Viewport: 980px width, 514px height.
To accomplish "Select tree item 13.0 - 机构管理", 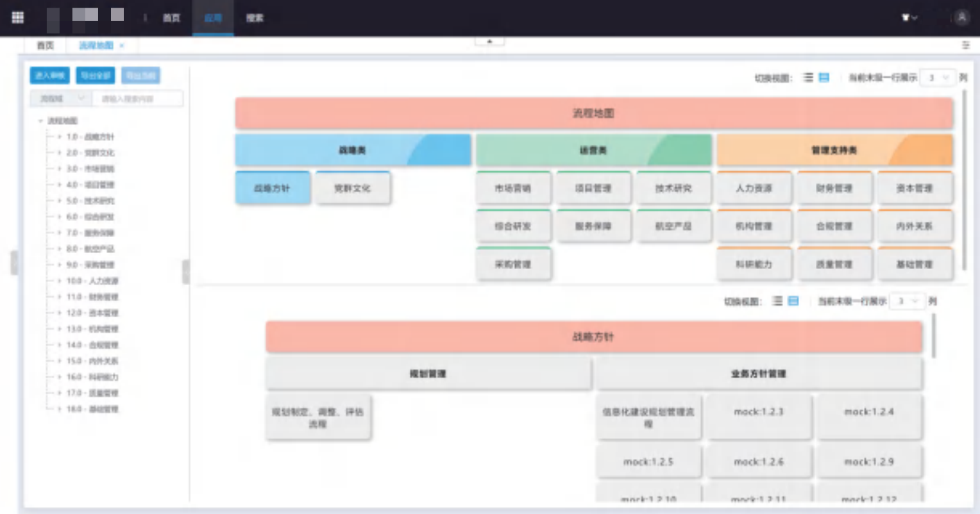I will click(x=92, y=329).
